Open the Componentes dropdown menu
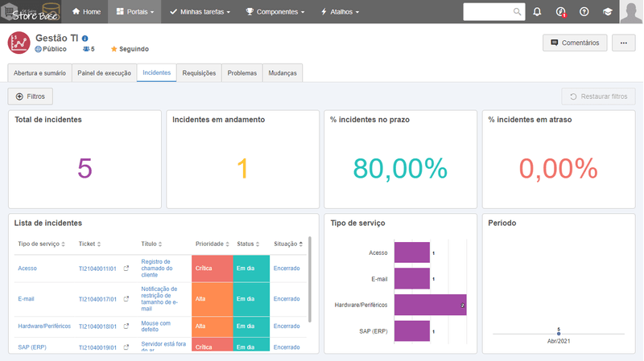 275,12
